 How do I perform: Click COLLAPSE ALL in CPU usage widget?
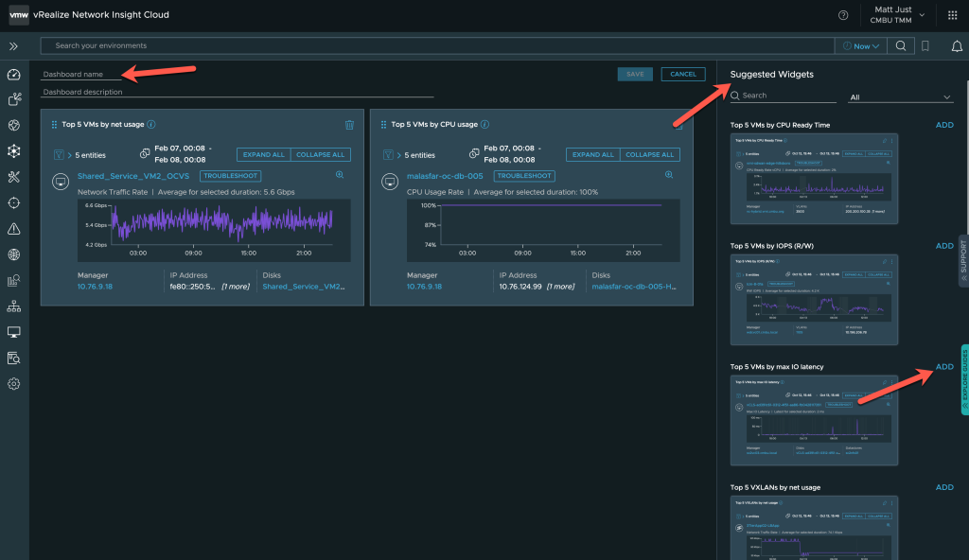coord(649,154)
